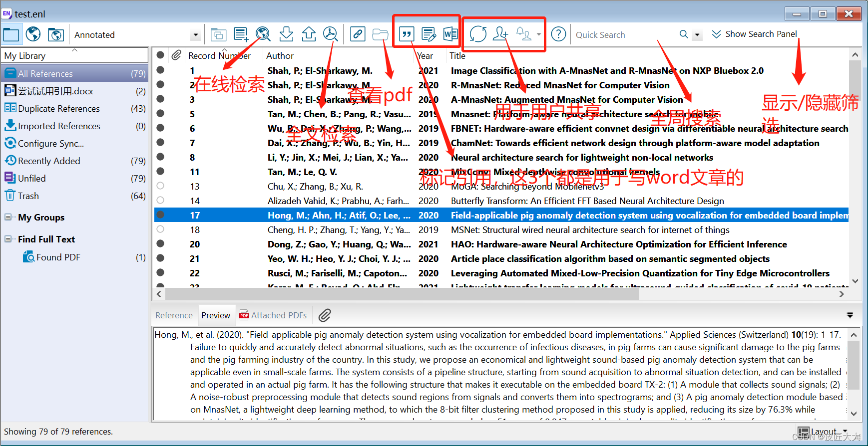Toggle read status dot for record 5

(160, 113)
